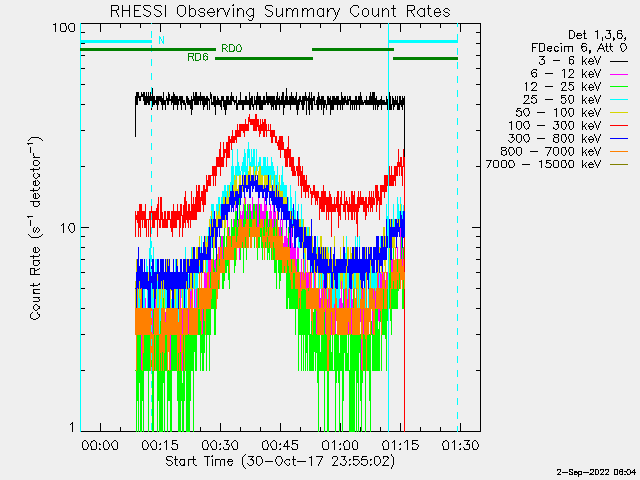Image resolution: width=640 pixels, height=480 pixels.
Task: Click the '100' y-axis label
Action: 64,28
